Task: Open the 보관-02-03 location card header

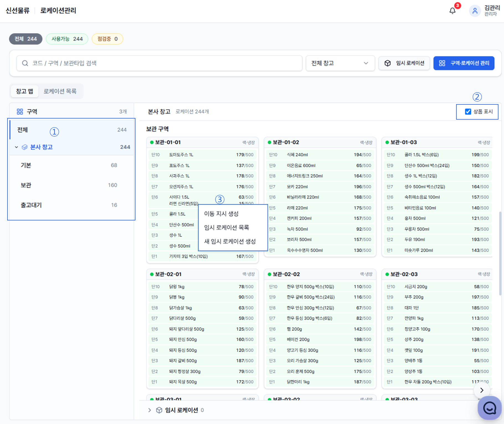Action: coord(437,274)
